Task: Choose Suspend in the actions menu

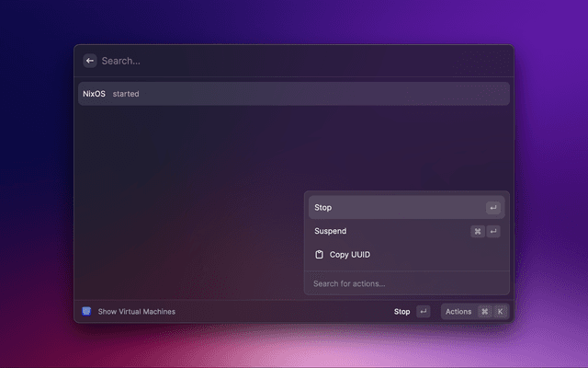Action: [331, 231]
